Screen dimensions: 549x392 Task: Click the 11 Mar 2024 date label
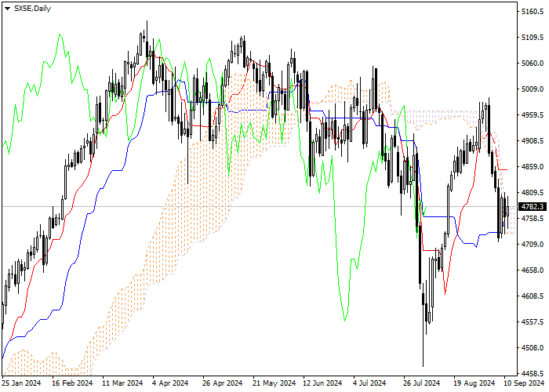(x=122, y=383)
